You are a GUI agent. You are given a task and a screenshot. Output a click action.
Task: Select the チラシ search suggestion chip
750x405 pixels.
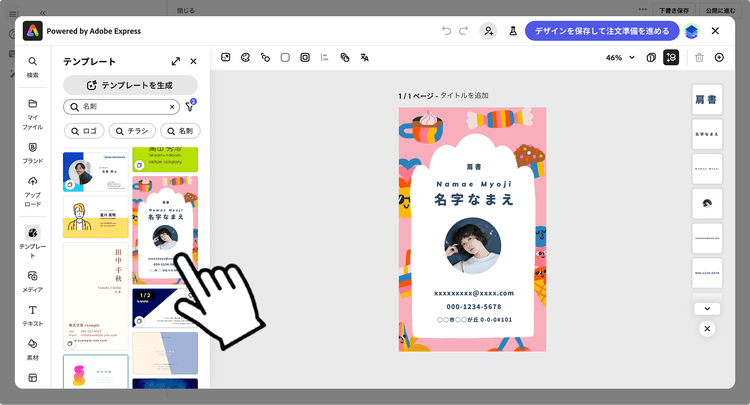pos(132,131)
